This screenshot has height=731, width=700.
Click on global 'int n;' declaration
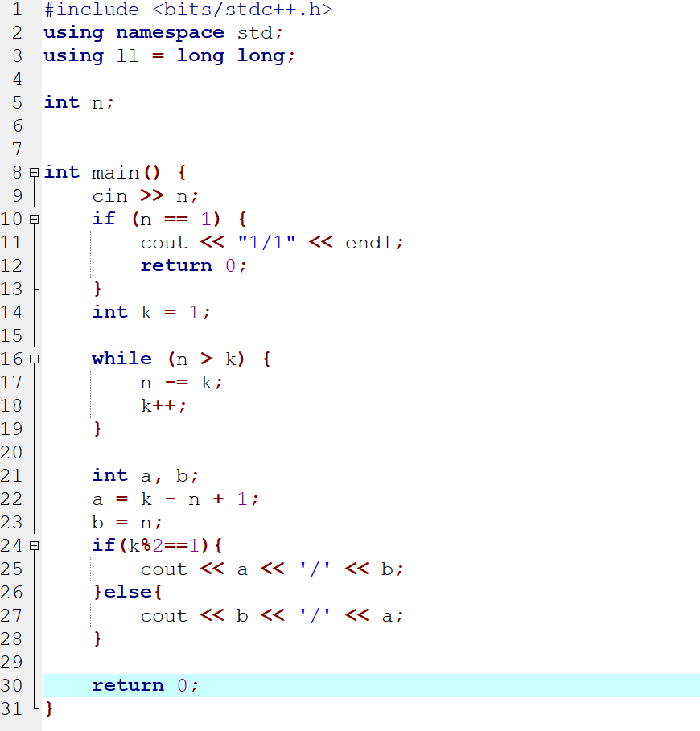pyautogui.click(x=79, y=103)
